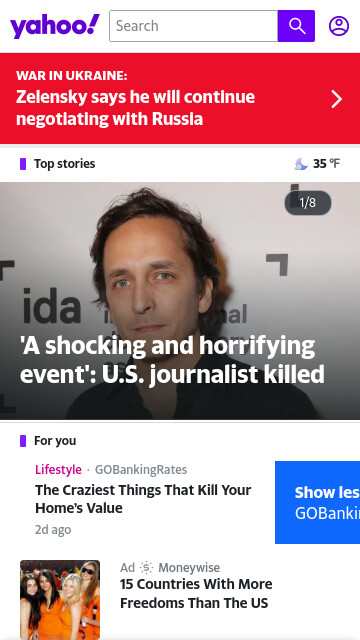
Task: Open the user profile icon
Action: (x=339, y=26)
